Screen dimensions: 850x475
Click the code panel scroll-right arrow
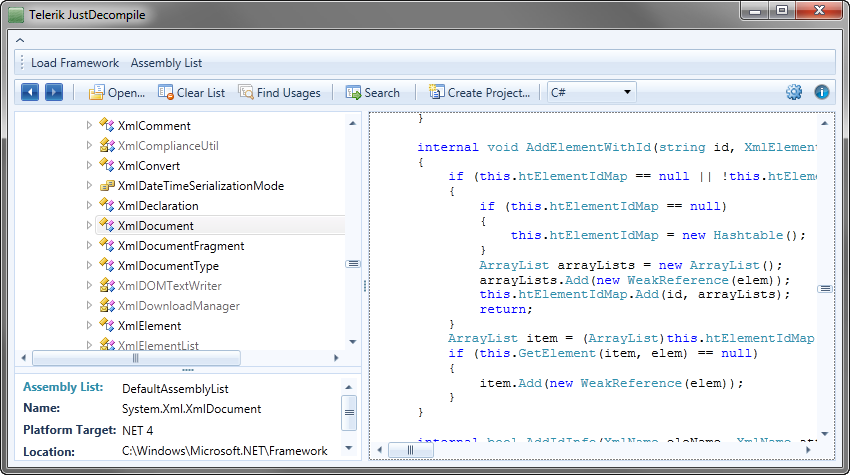point(808,450)
